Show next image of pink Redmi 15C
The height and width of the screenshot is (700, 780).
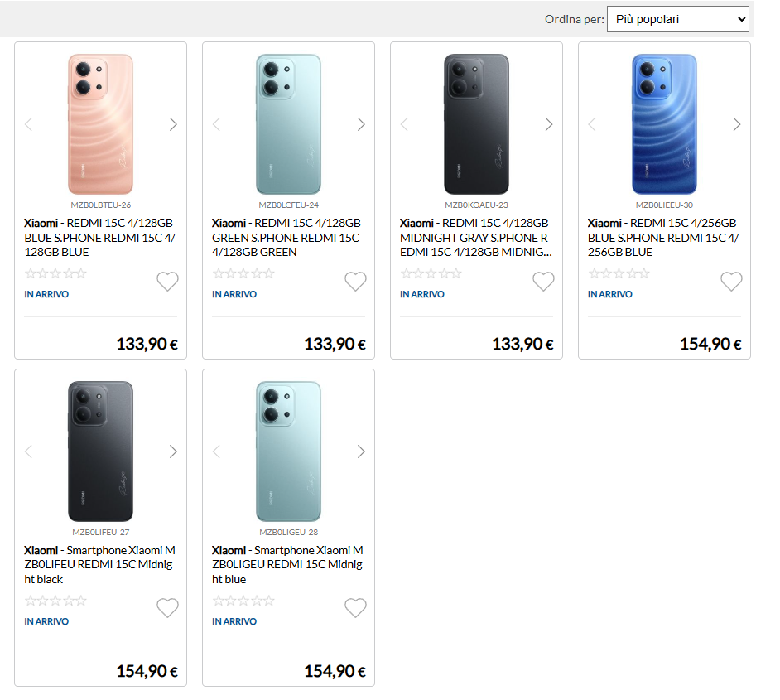point(173,124)
